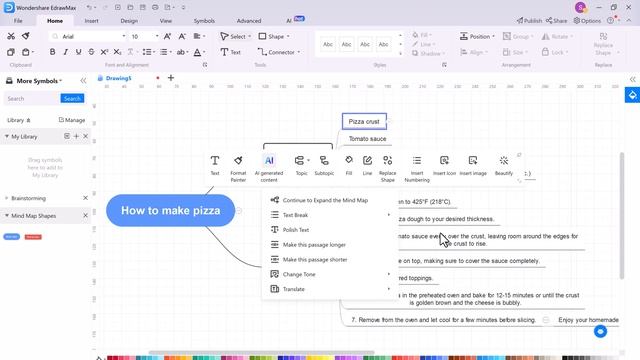
Task: Click Fill icon in floating toolbar
Action: point(349,165)
